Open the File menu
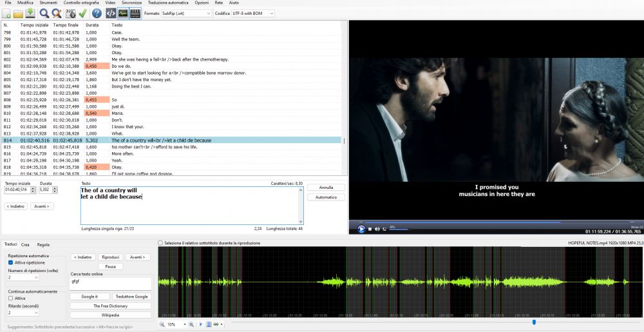This screenshot has height=332, width=644. click(8, 3)
